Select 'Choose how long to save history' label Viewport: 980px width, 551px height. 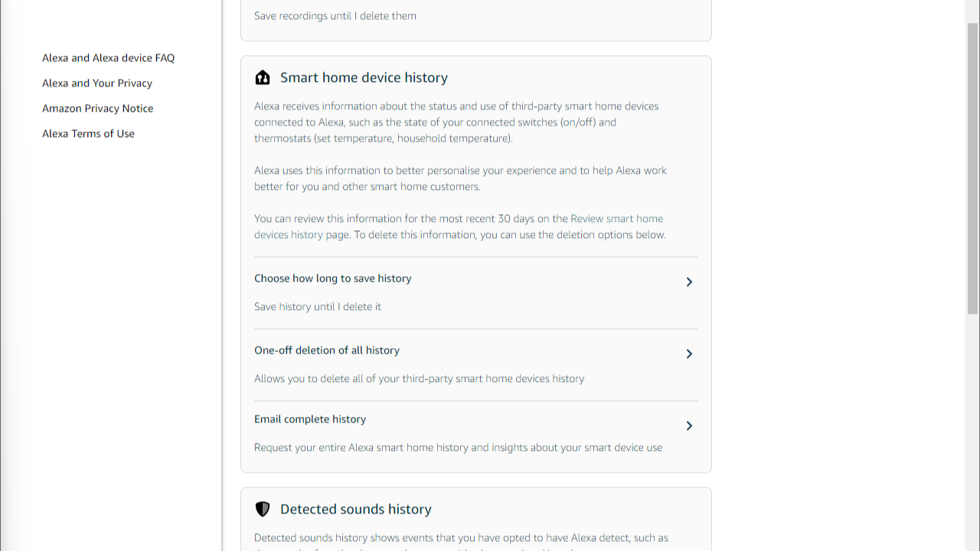(x=332, y=279)
